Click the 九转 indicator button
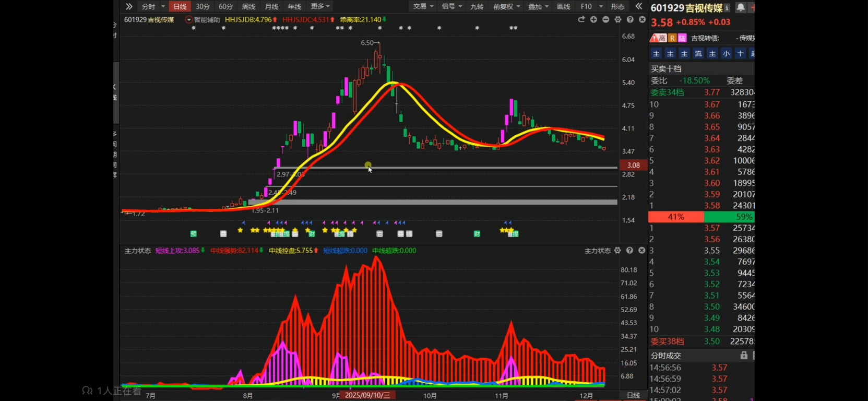 (x=477, y=6)
